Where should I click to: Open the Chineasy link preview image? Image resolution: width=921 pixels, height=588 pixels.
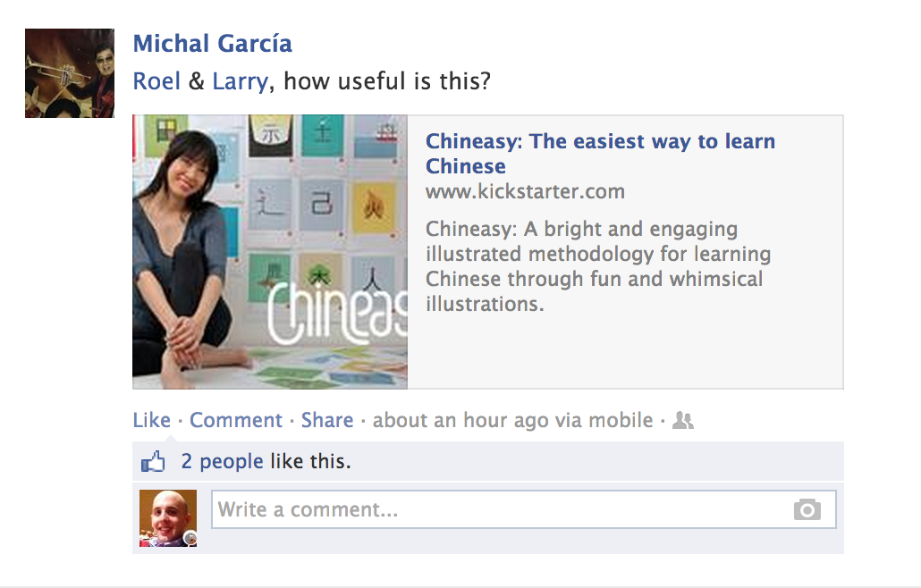tap(270, 252)
